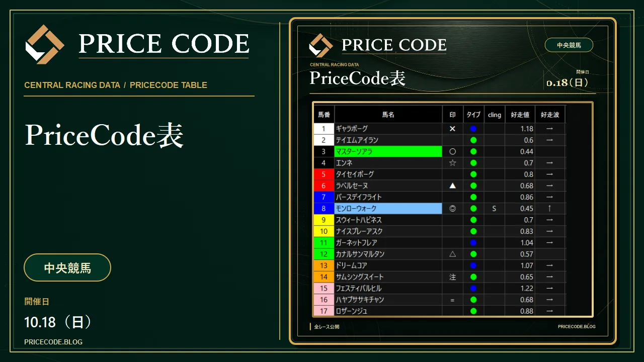Click the green type dot for テイエムアイラン
The height and width of the screenshot is (362, 644).
coord(473,140)
